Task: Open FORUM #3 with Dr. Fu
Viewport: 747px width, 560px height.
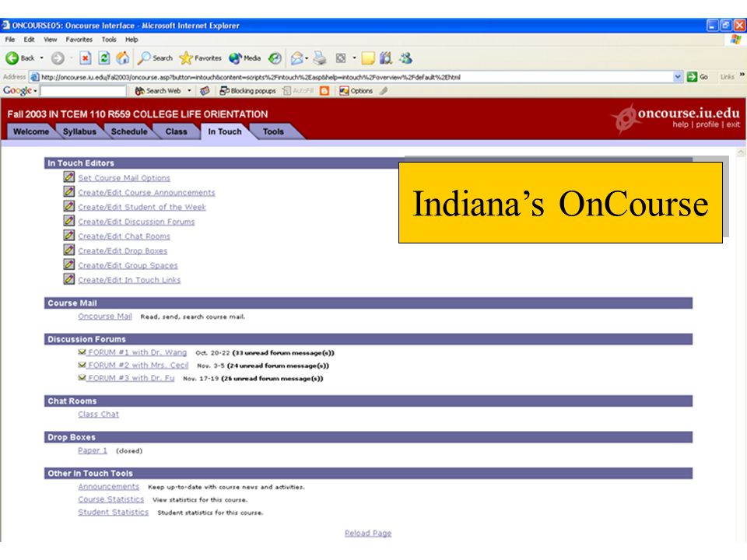Action: [x=131, y=378]
